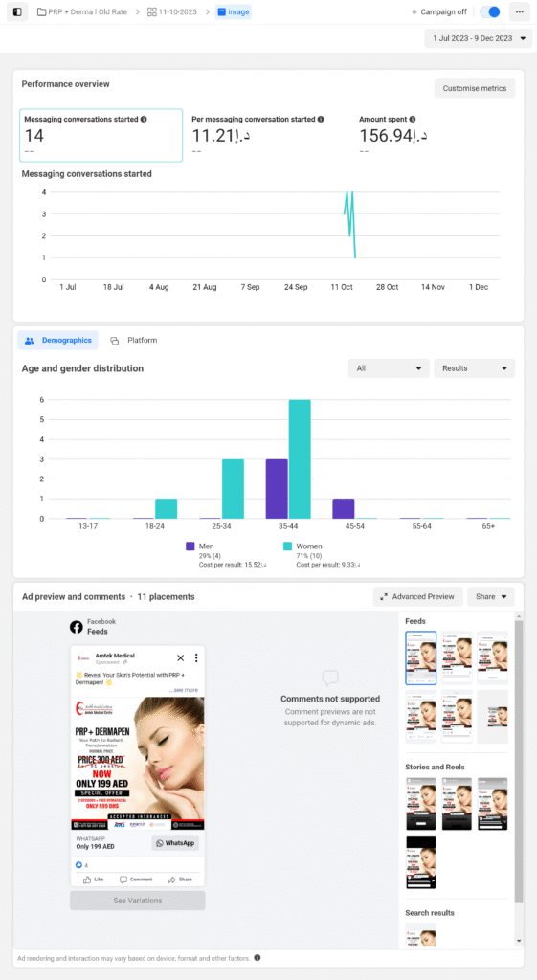Close the Amtek Medical ad preview
Image resolution: width=537 pixels, height=980 pixels.
point(181,657)
